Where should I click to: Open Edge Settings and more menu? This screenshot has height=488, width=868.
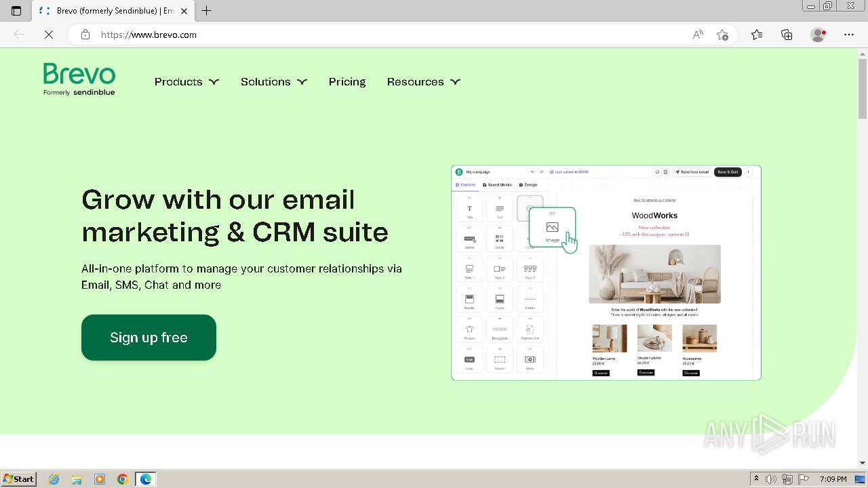(849, 35)
